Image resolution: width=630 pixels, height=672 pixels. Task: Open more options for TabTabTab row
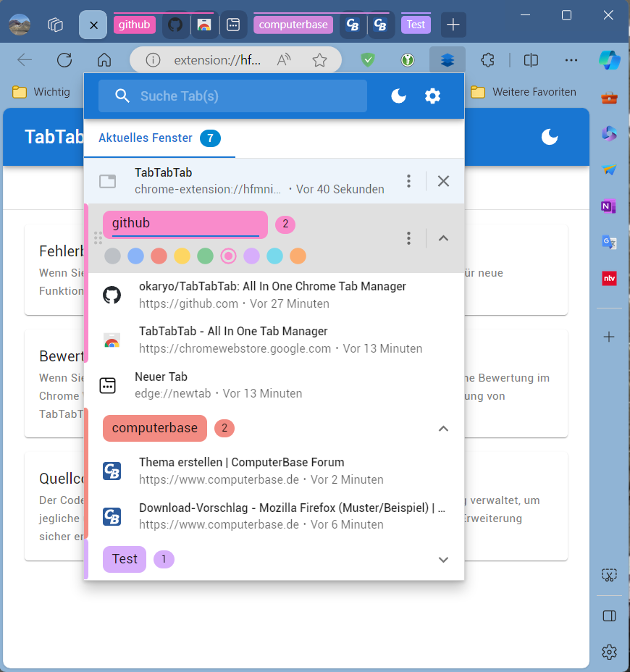point(408,181)
